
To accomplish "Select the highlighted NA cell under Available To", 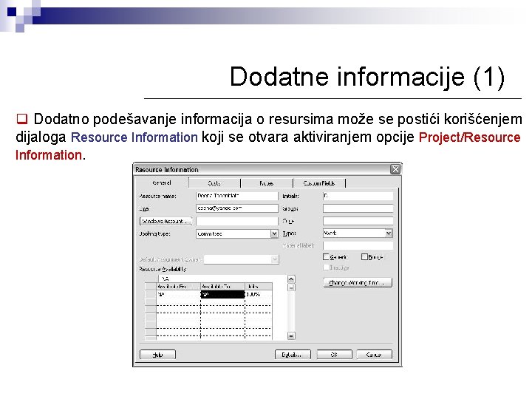I will coord(223,295).
